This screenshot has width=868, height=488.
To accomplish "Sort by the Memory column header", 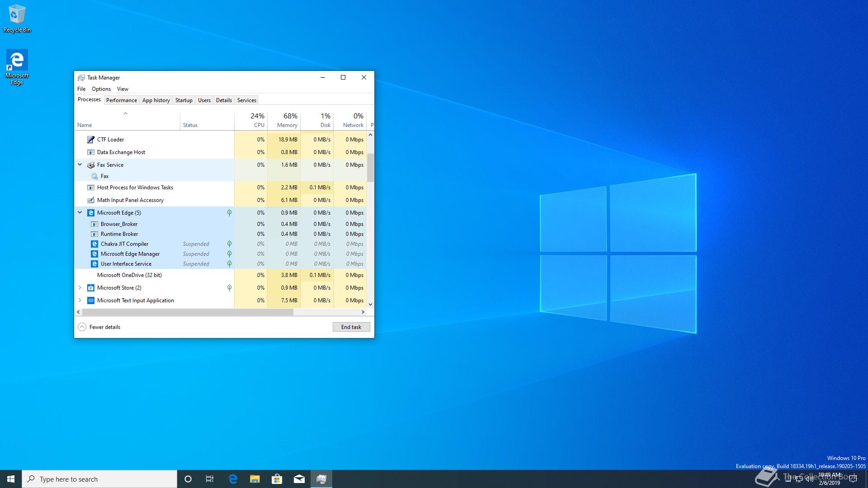I will tap(284, 121).
